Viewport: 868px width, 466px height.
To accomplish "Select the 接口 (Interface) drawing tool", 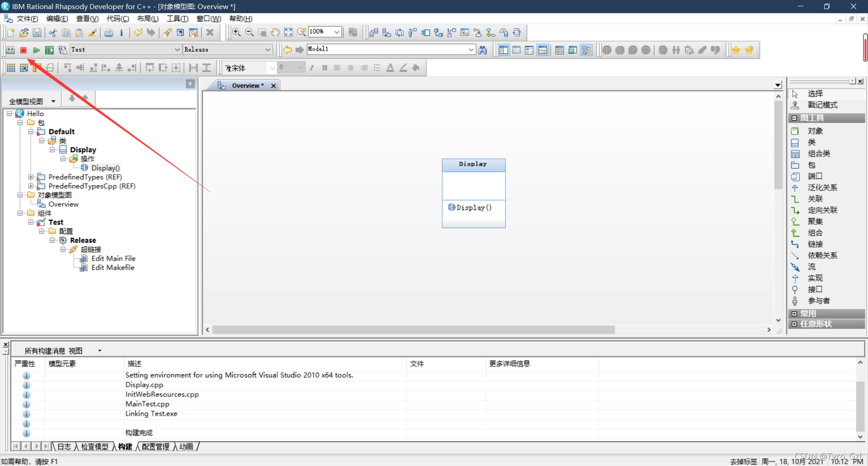I will [815, 290].
